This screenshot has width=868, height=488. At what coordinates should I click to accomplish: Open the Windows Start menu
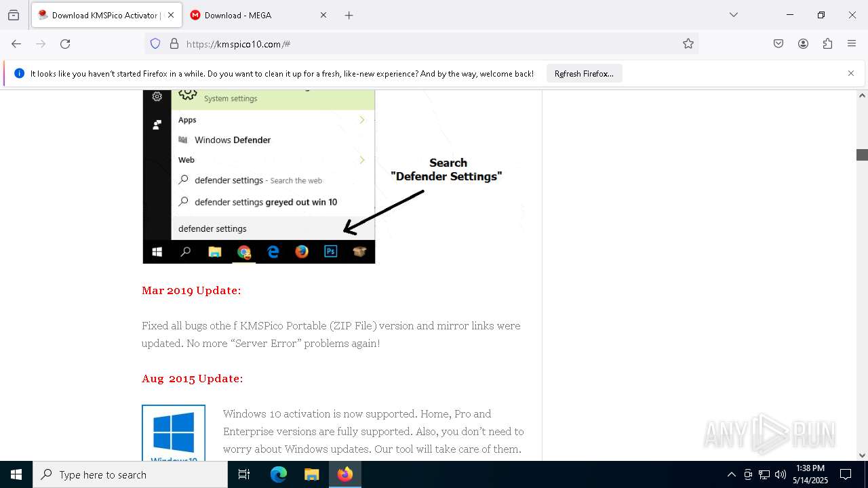click(x=16, y=474)
